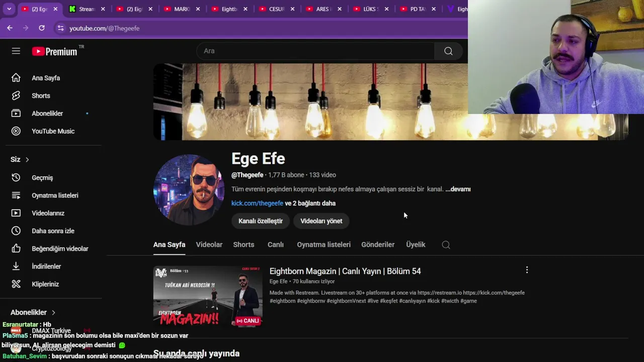Open Eightborn Magazin Canlı Yayın Bölüm 54 title
The height and width of the screenshot is (362, 644).
pos(345,271)
